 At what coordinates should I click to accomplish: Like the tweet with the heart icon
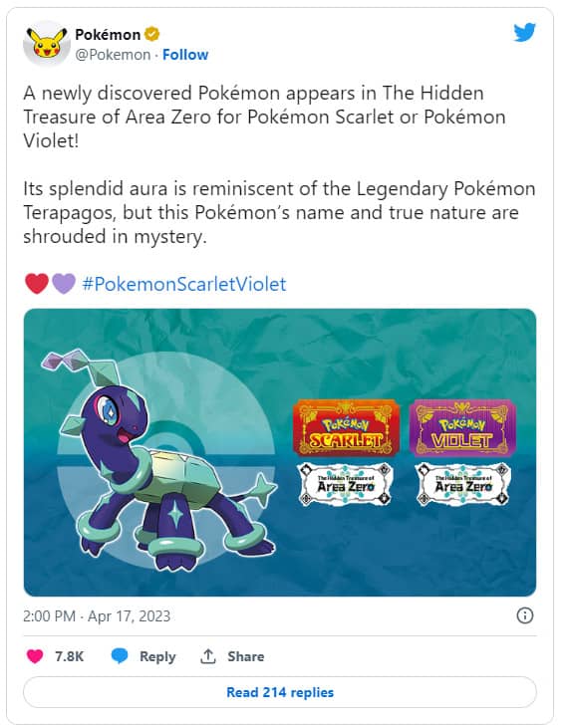click(x=35, y=656)
